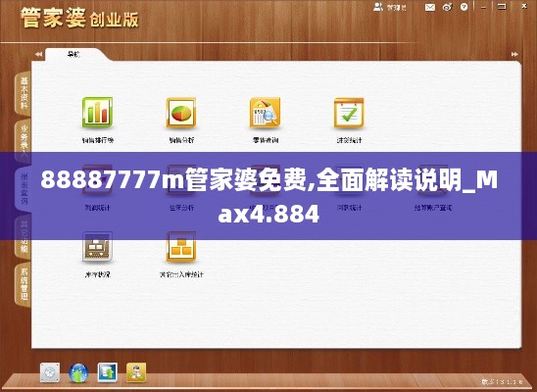
Task: Click the 销售排行榜 label text
Action: pyautogui.click(x=98, y=140)
